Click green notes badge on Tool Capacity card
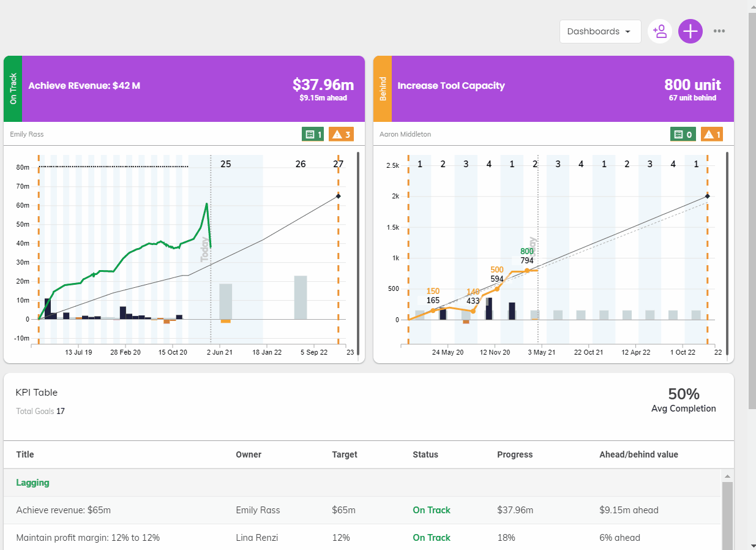The height and width of the screenshot is (550, 756). (683, 134)
